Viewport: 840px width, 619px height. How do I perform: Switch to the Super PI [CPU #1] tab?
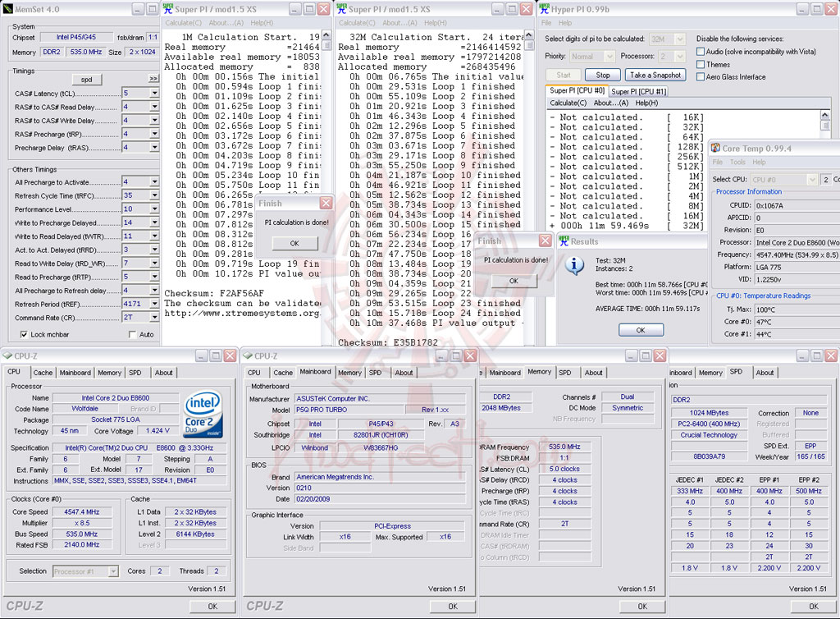[638, 91]
